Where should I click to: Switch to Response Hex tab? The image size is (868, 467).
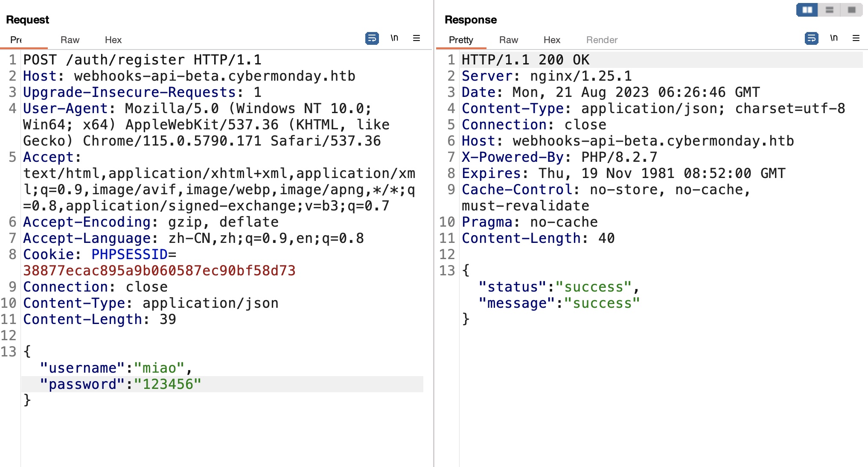click(551, 40)
